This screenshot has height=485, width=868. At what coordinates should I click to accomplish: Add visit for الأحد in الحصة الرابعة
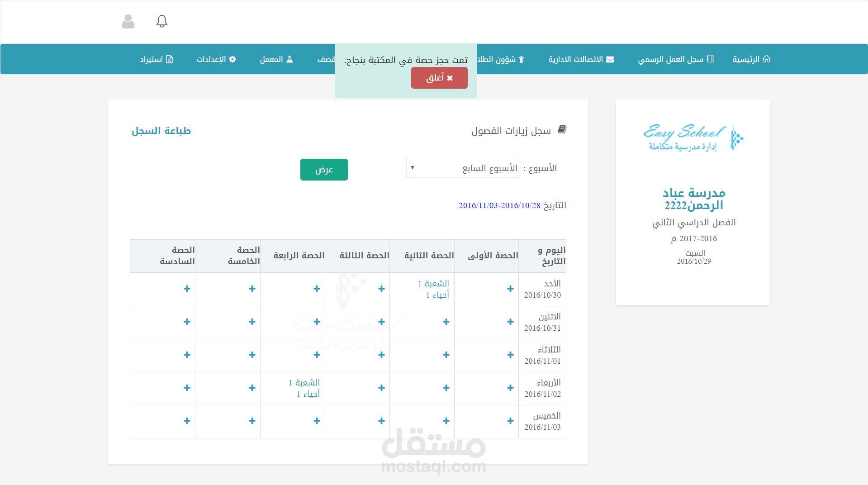point(317,289)
